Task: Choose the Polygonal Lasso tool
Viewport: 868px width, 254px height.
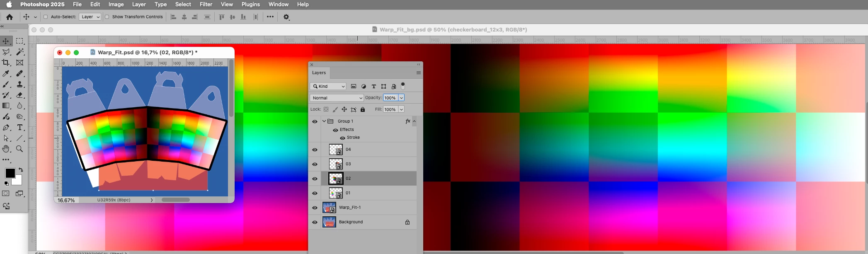Action: (6, 52)
